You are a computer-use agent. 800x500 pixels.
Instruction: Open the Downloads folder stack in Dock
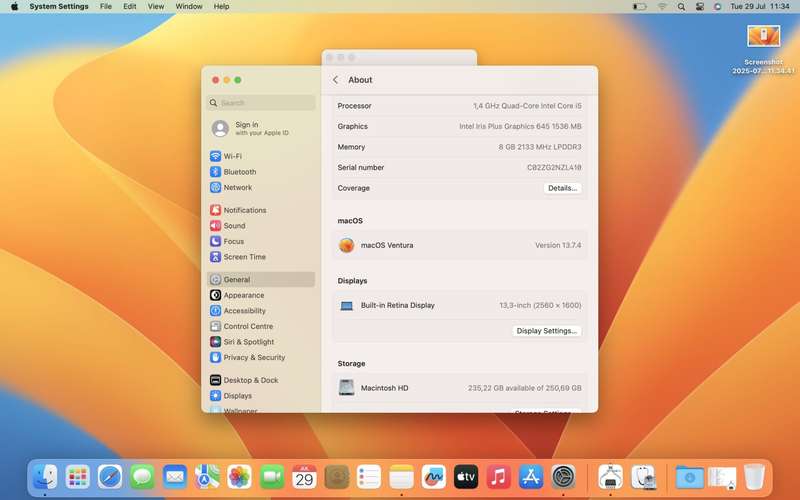690,477
